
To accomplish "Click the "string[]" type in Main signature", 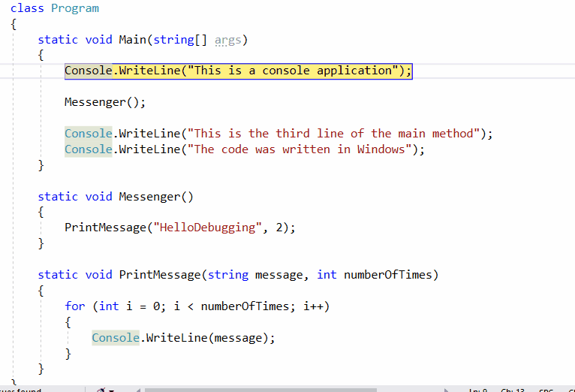I will tap(180, 40).
